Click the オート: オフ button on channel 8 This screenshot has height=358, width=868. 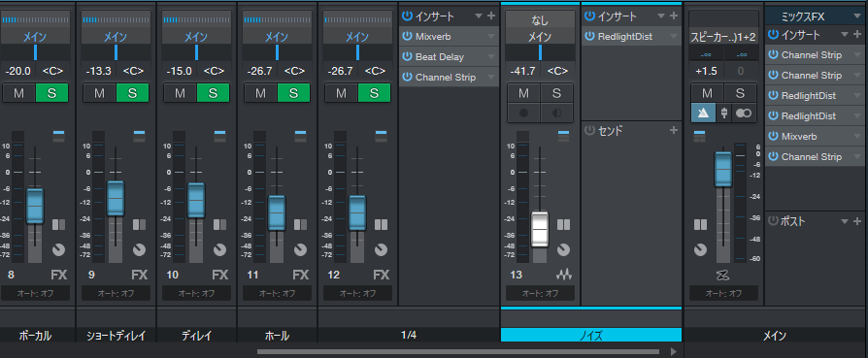pos(35,293)
